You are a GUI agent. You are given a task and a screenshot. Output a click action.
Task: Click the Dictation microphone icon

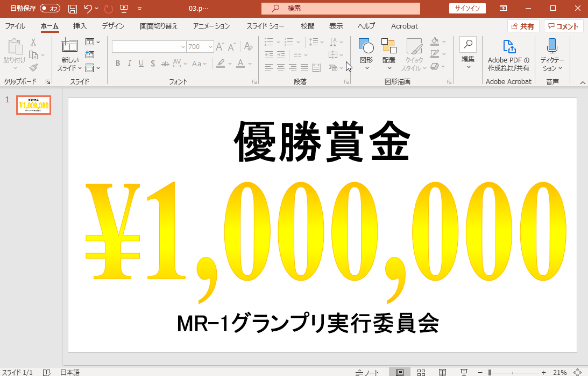tap(551, 46)
